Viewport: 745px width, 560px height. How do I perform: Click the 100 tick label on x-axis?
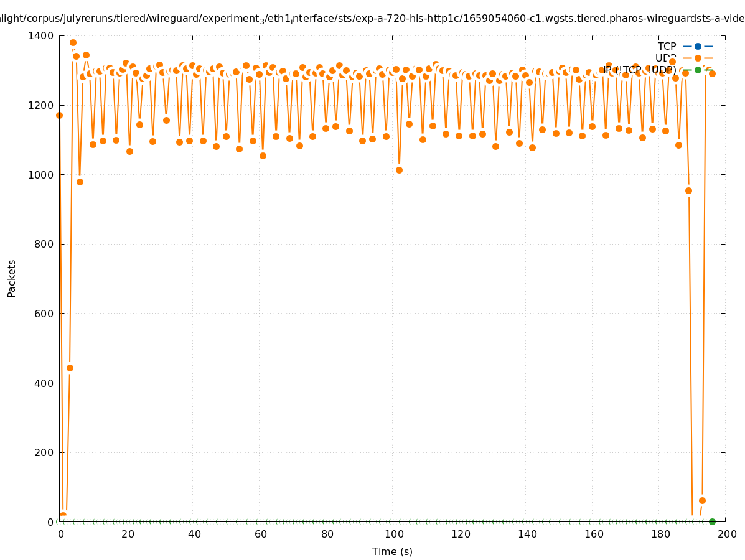coord(393,534)
